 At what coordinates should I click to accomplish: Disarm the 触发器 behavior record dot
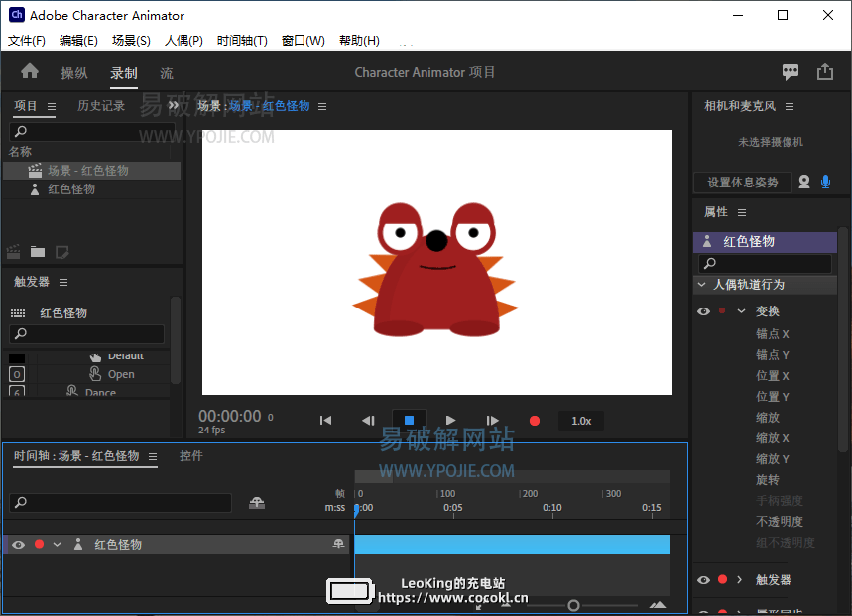[722, 579]
